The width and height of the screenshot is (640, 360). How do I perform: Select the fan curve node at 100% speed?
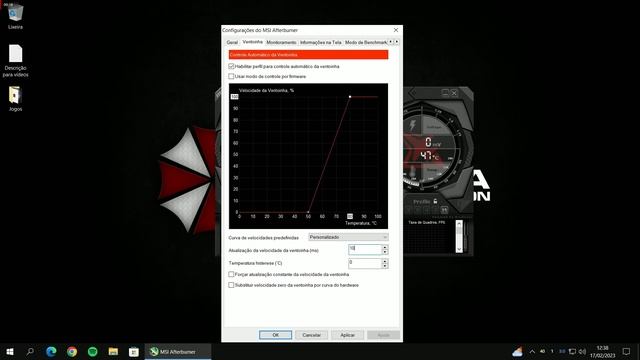point(350,97)
